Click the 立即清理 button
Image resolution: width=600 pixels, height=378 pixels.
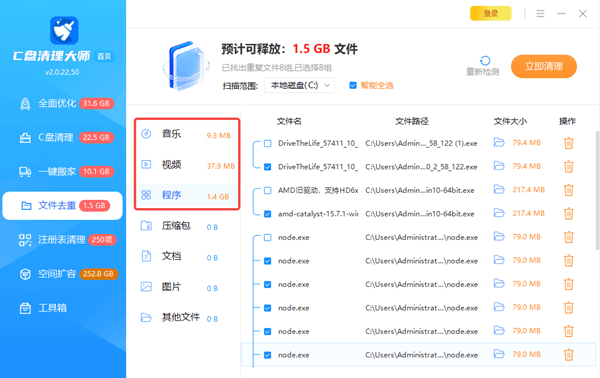[x=544, y=66]
